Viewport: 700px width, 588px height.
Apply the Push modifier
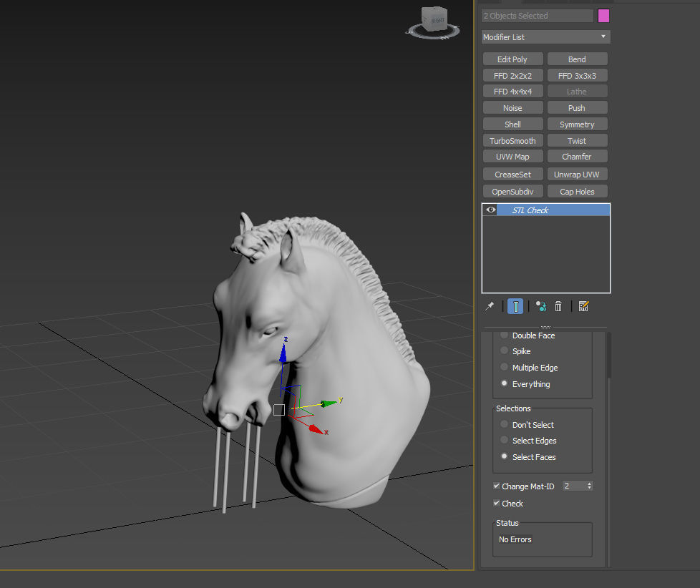pos(577,107)
